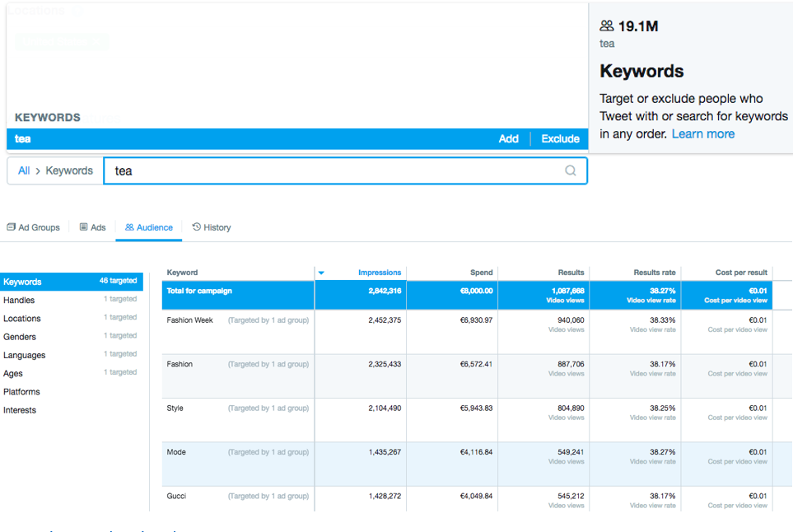Click the Spend column header

(x=481, y=273)
